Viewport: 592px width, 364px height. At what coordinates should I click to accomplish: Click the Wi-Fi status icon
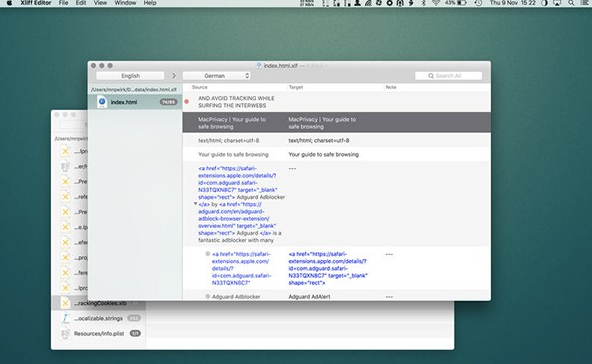click(x=436, y=3)
